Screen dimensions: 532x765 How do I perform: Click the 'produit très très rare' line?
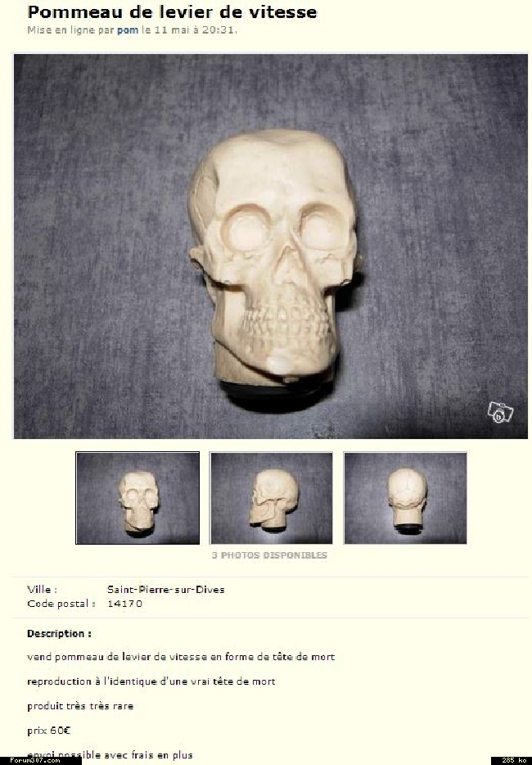(80, 706)
